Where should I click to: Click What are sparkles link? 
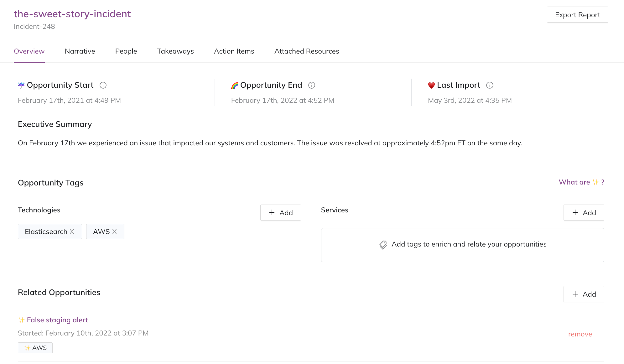581,182
